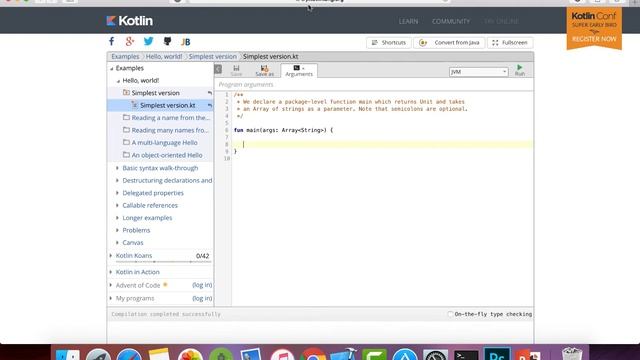This screenshot has height=360, width=640.
Task: Click the Save toolbar icon
Action: click(x=236, y=71)
